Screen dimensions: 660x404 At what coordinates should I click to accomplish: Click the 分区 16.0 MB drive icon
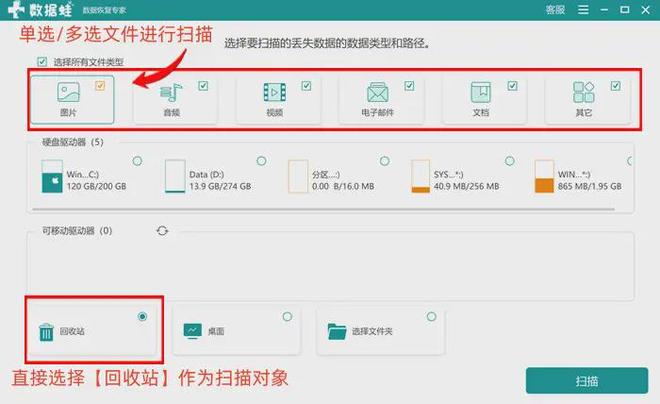(298, 176)
